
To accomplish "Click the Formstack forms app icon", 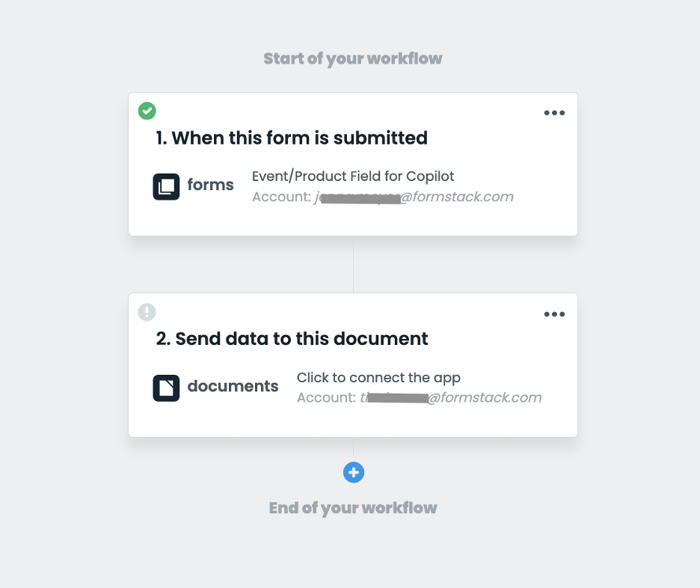I will 166,186.
